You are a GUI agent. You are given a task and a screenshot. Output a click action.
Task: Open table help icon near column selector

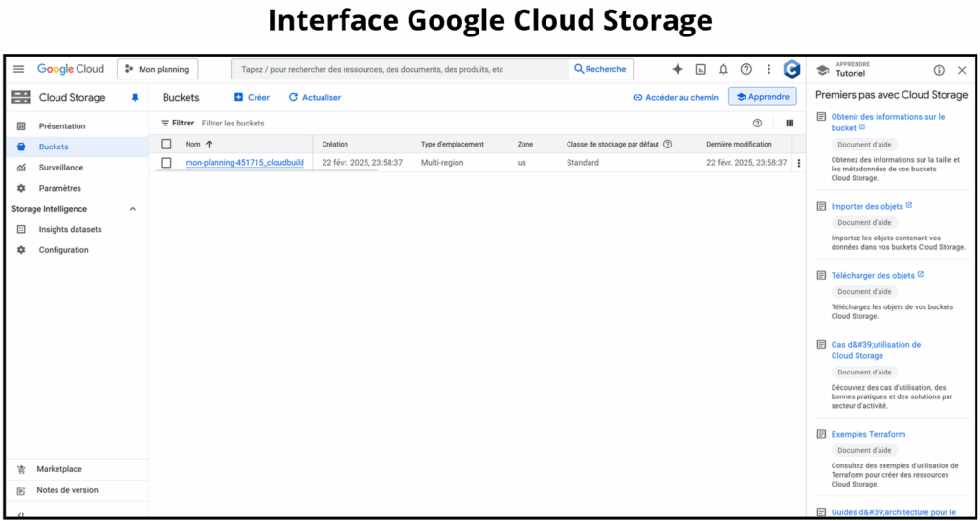[758, 124]
